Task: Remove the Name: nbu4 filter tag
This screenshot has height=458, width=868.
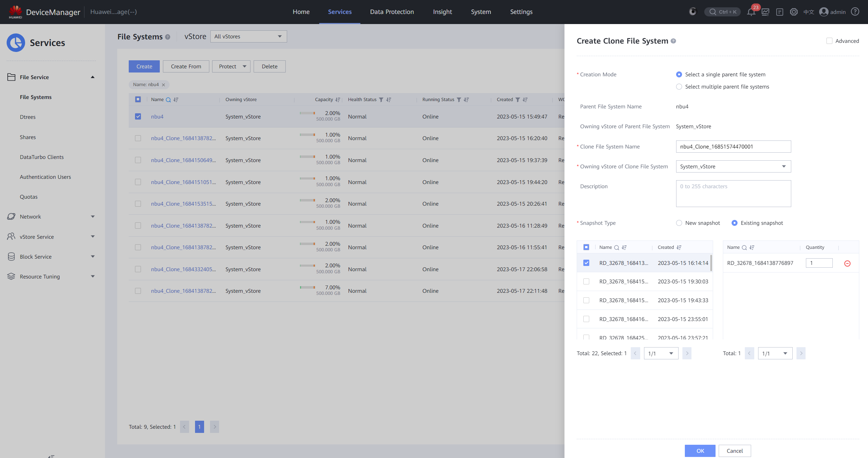Action: (163, 85)
